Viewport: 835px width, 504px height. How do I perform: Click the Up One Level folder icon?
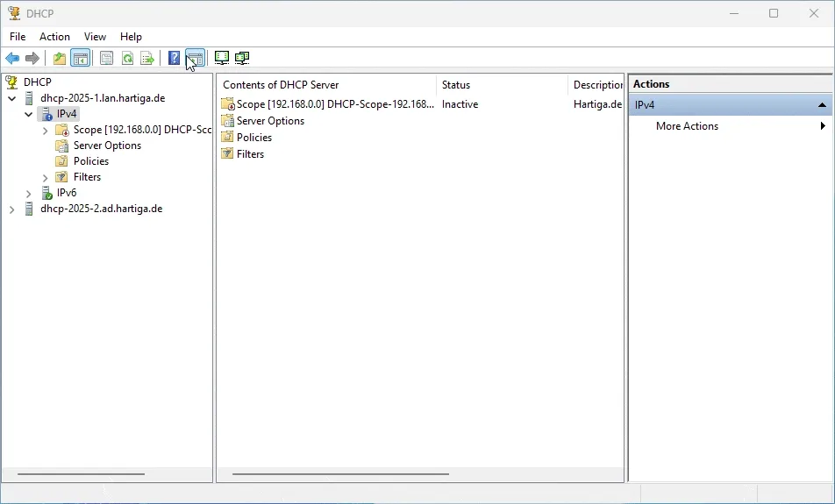point(60,58)
